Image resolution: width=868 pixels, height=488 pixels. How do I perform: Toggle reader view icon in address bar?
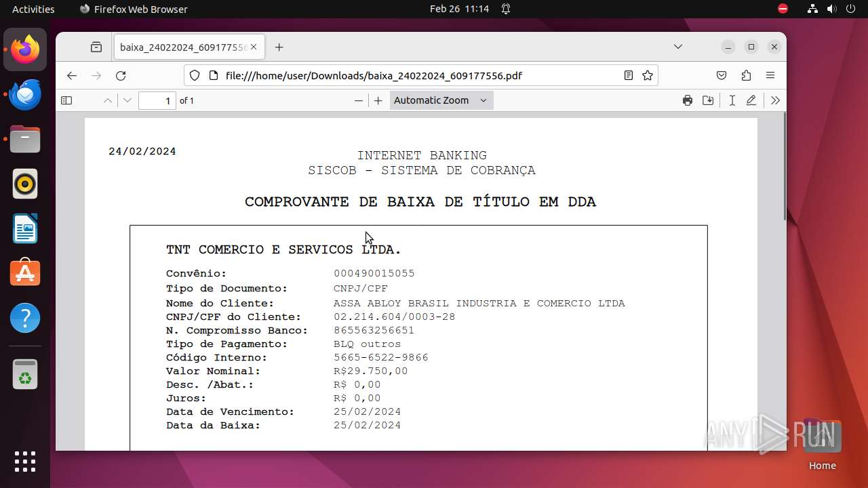click(x=629, y=75)
